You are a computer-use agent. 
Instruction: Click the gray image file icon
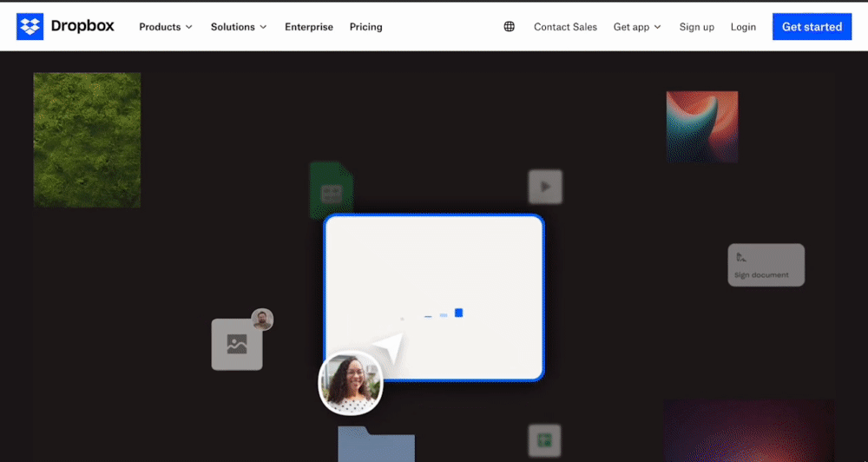(237, 344)
